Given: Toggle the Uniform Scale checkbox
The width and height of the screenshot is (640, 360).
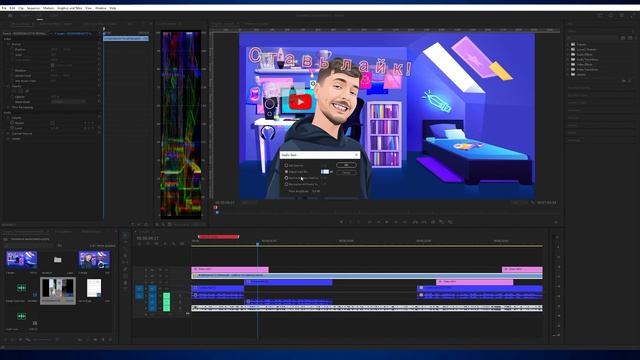Looking at the screenshot, I should (52, 65).
